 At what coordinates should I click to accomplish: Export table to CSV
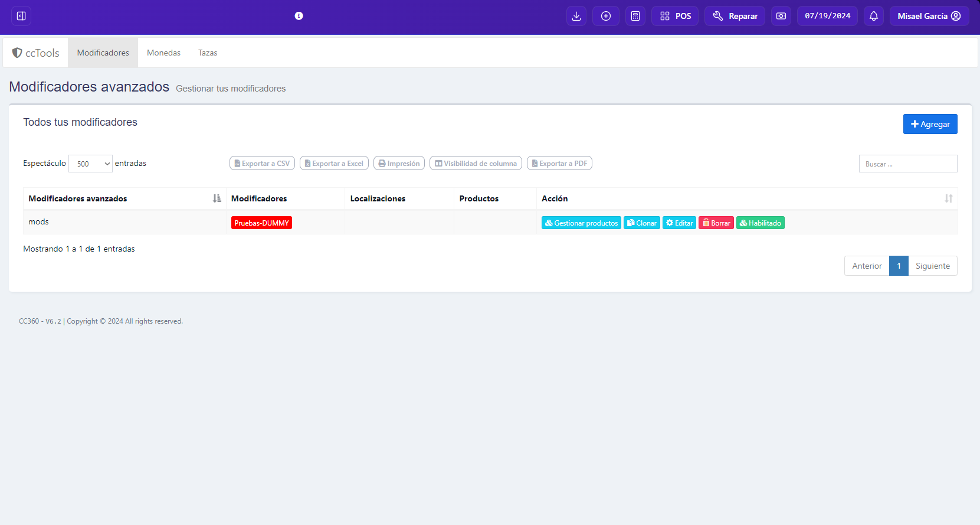coord(262,163)
